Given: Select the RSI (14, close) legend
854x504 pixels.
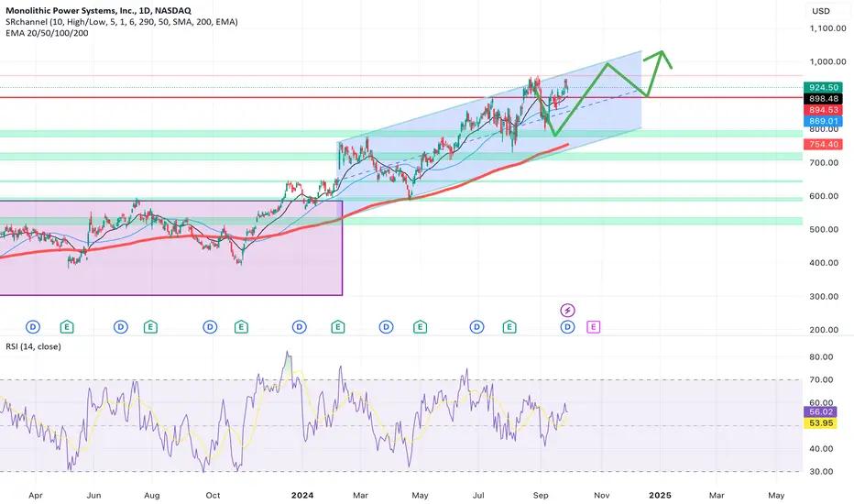Looking at the screenshot, I should 33,346.
